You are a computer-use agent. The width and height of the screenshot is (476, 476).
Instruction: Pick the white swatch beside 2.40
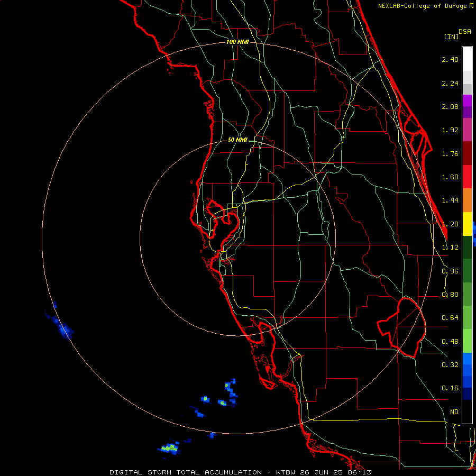pyautogui.click(x=467, y=59)
